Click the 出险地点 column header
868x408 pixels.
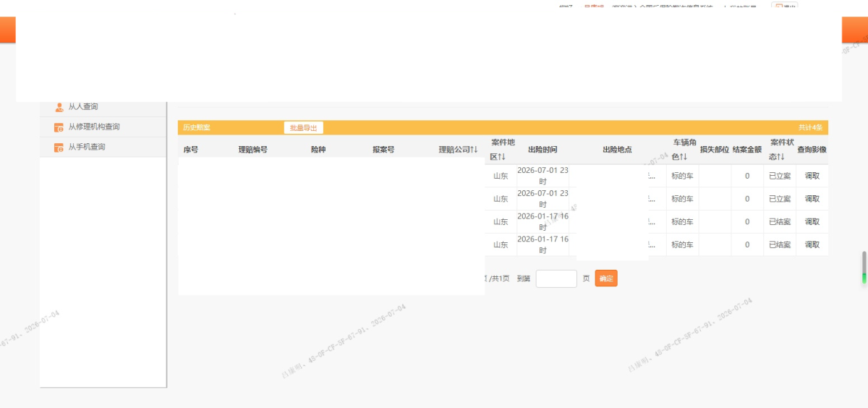point(617,150)
